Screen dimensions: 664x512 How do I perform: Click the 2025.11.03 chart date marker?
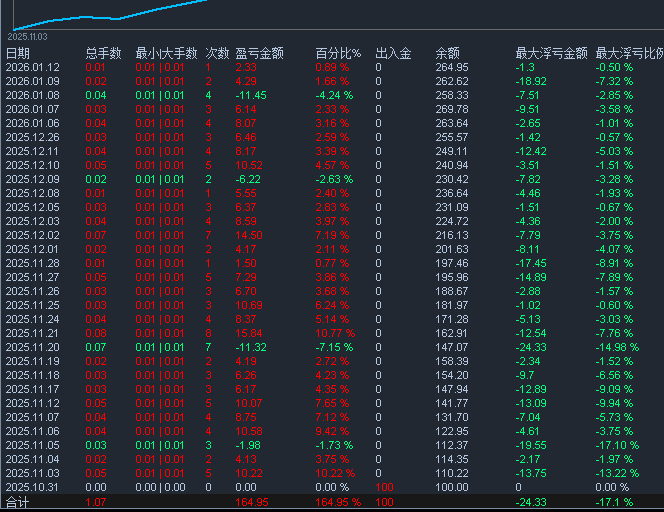point(28,35)
